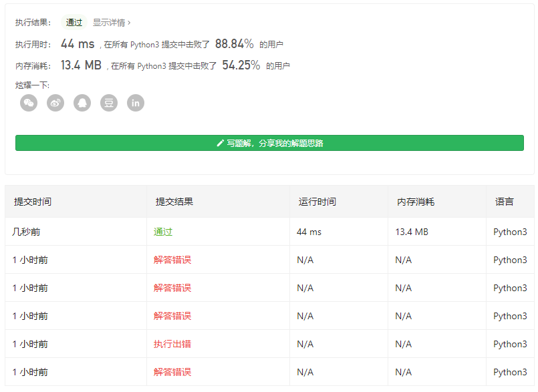
Task: Click the green 写题解 share solution button
Action: click(269, 143)
